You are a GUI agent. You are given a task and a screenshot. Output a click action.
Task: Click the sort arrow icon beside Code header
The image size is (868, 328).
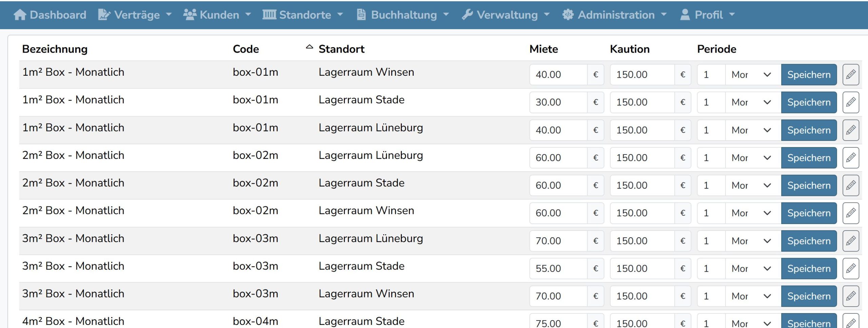point(309,47)
